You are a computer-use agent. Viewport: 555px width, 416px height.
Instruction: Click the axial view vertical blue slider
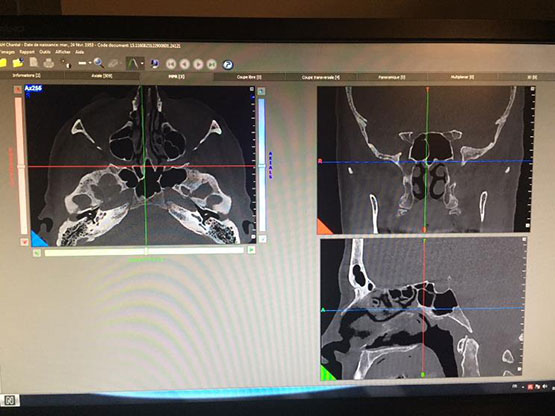pyautogui.click(x=262, y=165)
